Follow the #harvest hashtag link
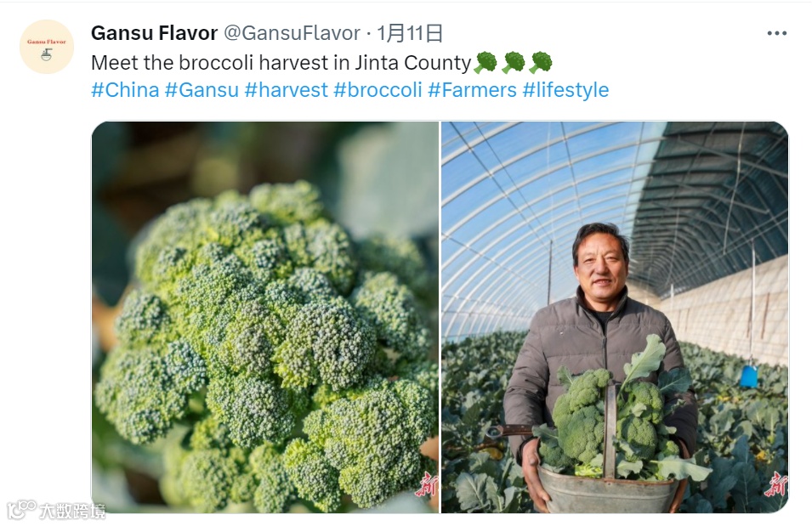Image resolution: width=812 pixels, height=526 pixels. (x=286, y=90)
